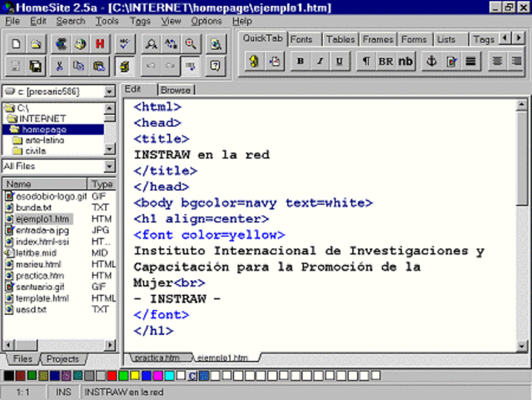Image resolution: width=532 pixels, height=400 pixels.
Task: Click the globe document search icon
Action: 216,44
